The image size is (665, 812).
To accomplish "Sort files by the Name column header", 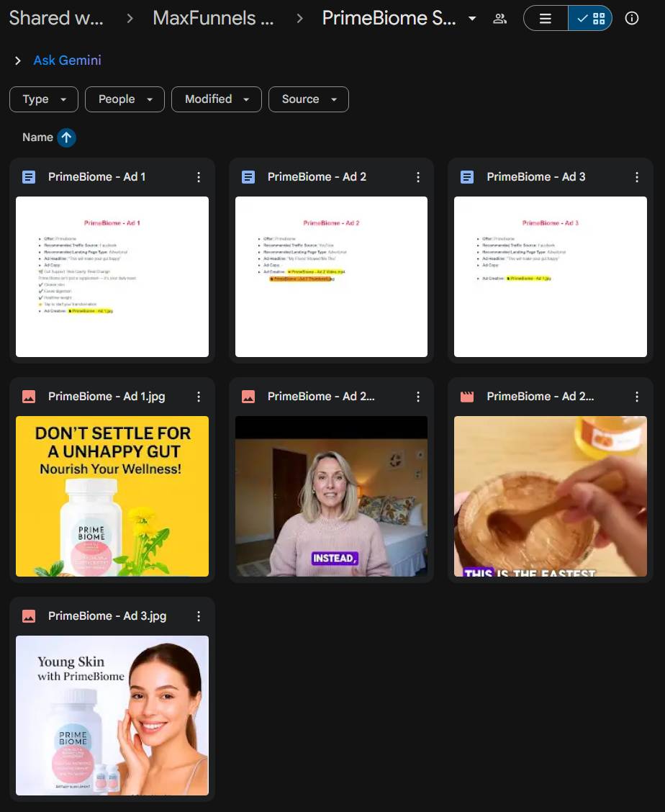I will pyautogui.click(x=37, y=137).
